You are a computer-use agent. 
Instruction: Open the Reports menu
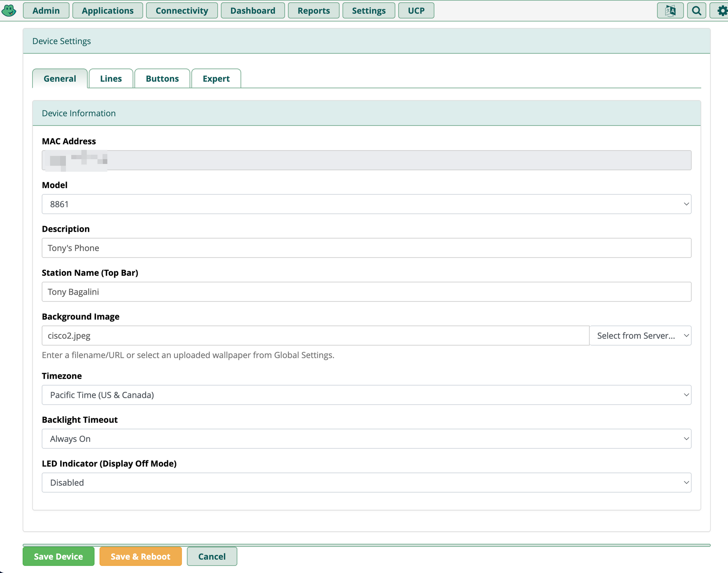pos(313,11)
